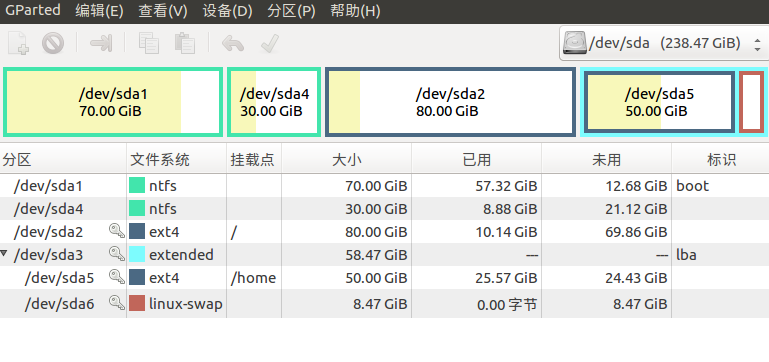The width and height of the screenshot is (769, 362).
Task: Select the red linux-swap block in disk map
Action: coord(751,102)
